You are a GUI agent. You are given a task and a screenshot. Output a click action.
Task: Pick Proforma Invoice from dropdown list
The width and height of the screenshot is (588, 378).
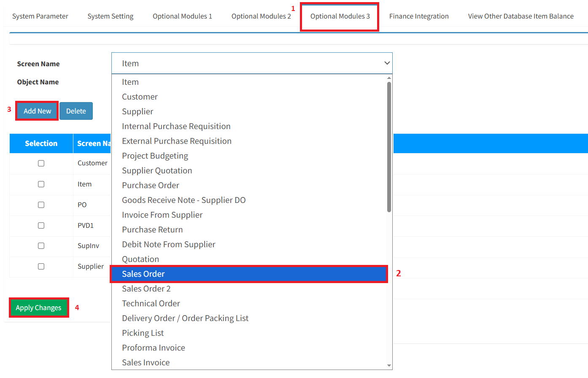click(154, 348)
